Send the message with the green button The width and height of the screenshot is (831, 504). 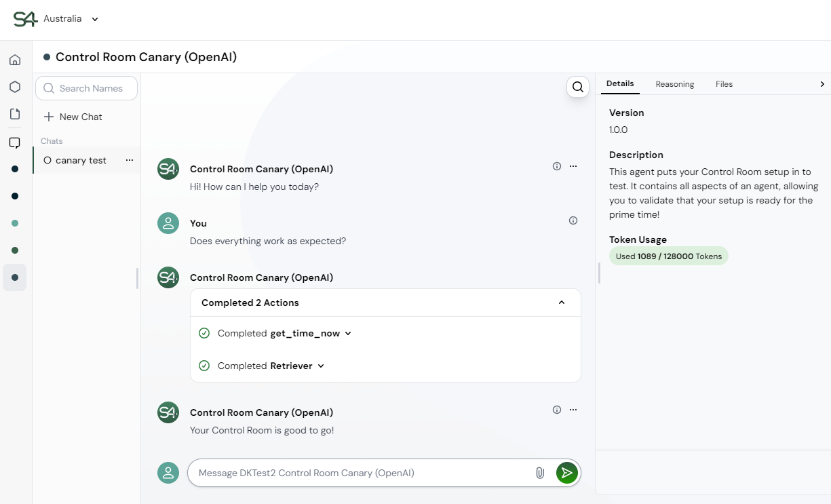[567, 473]
